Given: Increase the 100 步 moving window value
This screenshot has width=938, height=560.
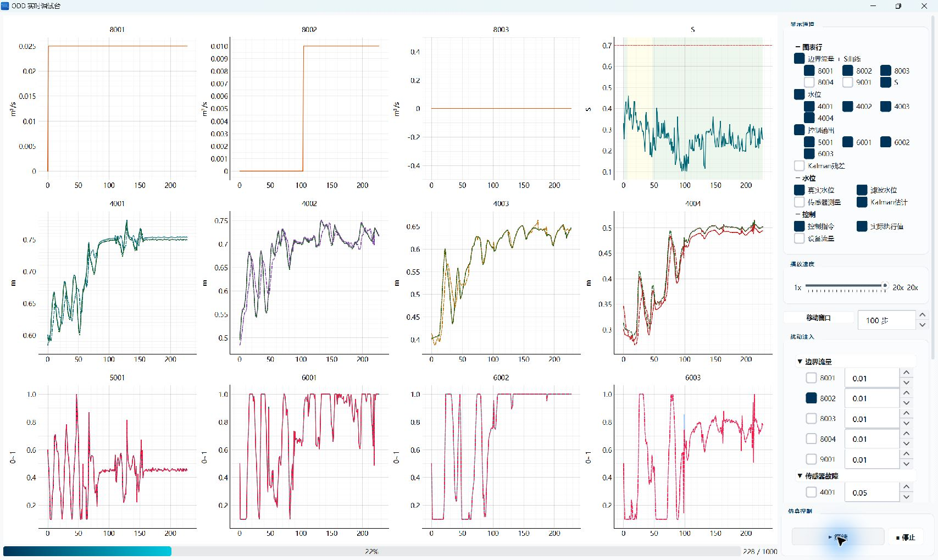Looking at the screenshot, I should point(923,315).
